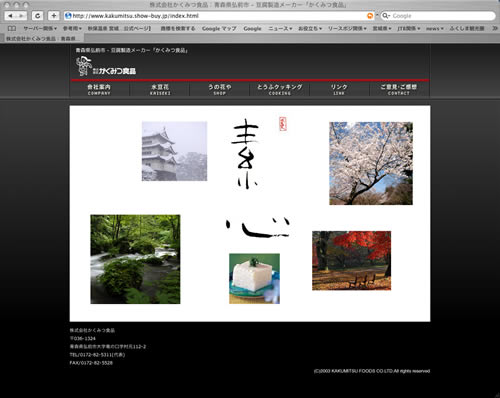This screenshot has height=398, width=500.
Task: Go to the COOKING navigation section
Action: (x=280, y=89)
